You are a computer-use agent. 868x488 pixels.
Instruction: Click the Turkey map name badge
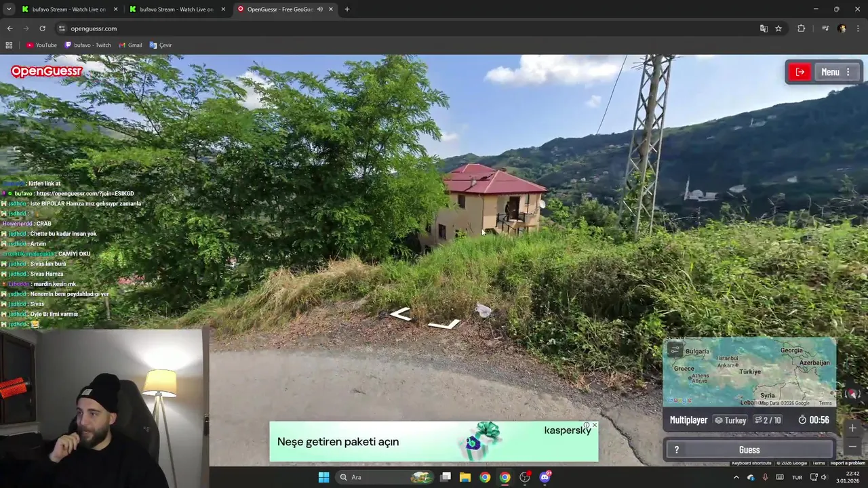[730, 420]
